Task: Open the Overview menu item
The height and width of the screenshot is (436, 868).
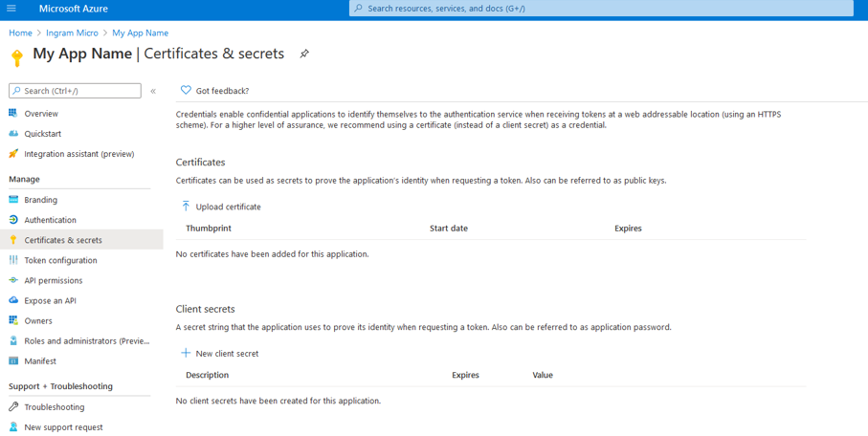Action: (41, 114)
